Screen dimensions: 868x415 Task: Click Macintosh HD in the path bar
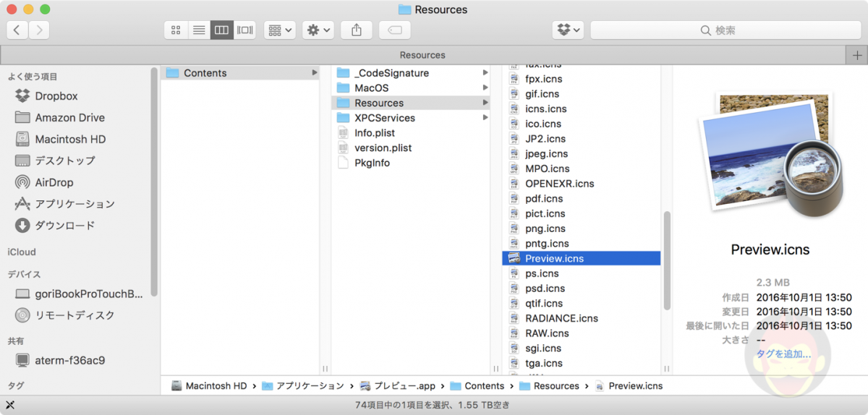(210, 386)
